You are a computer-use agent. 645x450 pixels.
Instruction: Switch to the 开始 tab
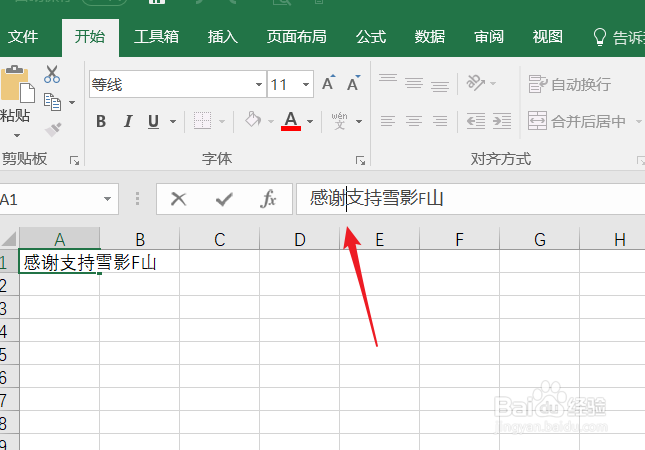point(90,37)
